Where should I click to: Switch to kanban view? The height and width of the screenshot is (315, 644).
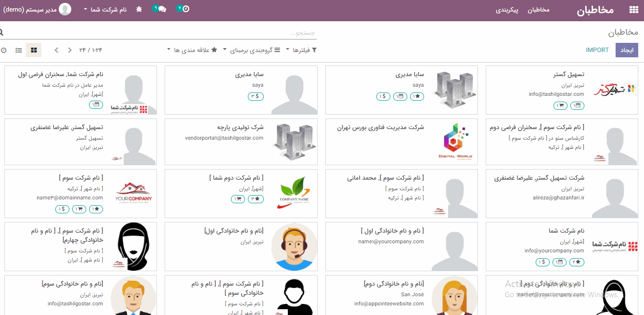point(34,50)
